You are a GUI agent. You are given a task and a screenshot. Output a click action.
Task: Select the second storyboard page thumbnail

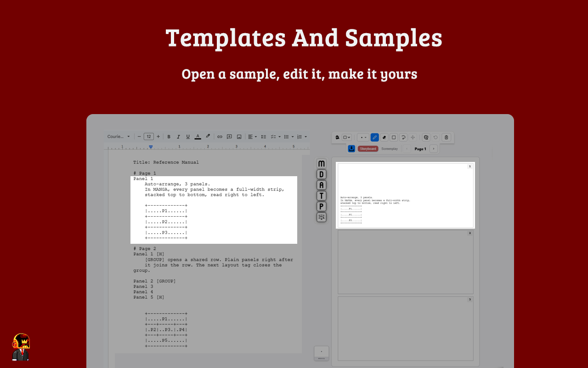pos(406,262)
